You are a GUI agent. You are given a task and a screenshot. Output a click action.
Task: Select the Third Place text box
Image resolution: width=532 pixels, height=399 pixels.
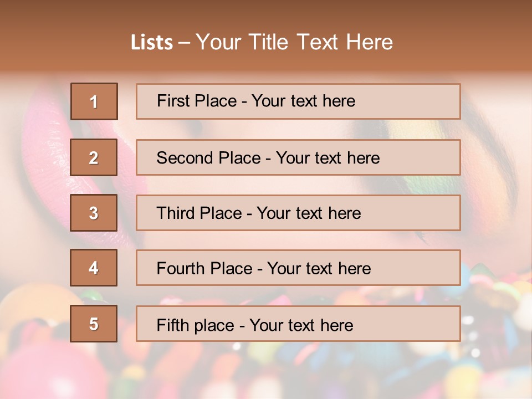tap(298, 213)
